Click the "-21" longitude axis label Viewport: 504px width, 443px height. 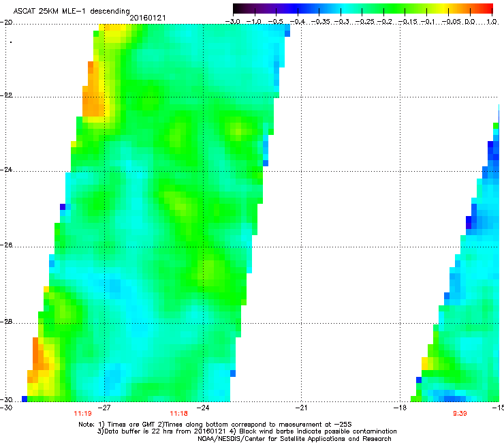[x=301, y=408]
